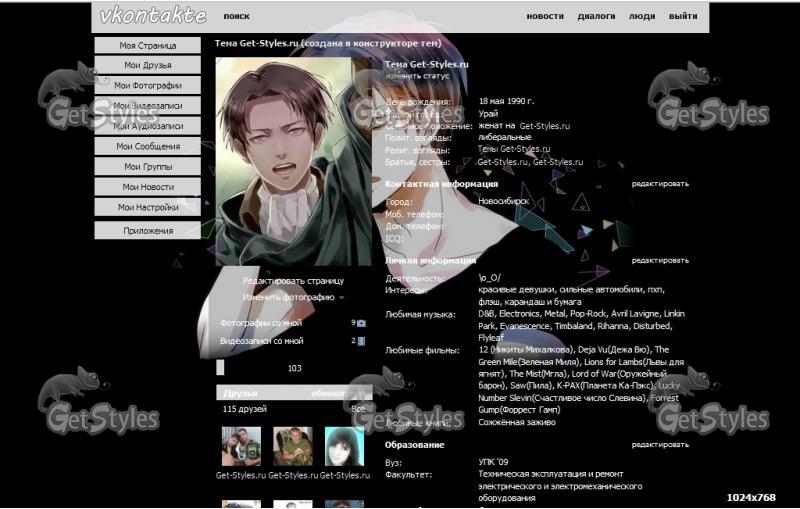Click the theme title Тема Get-Styles.ru (создана в конструкторе тем)

coord(328,43)
